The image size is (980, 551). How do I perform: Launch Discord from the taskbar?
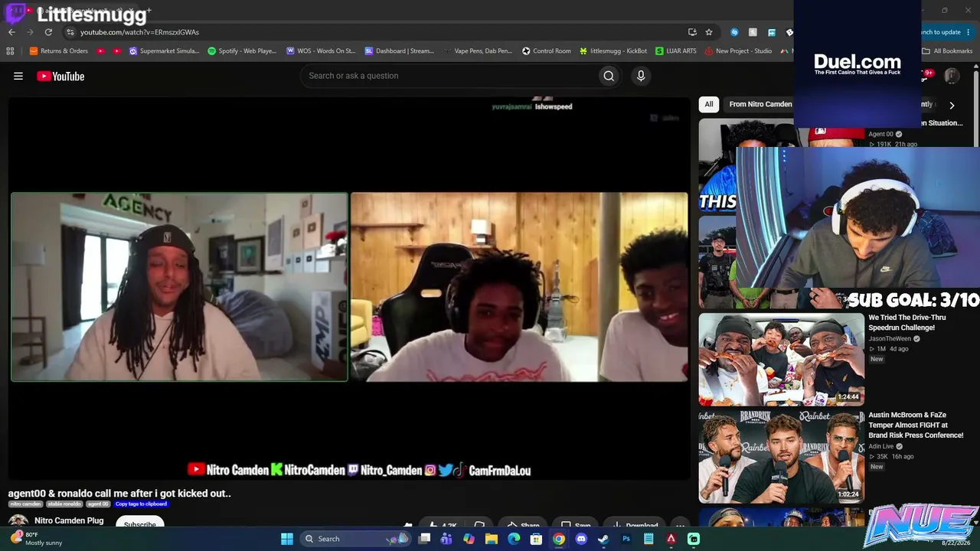click(x=581, y=539)
